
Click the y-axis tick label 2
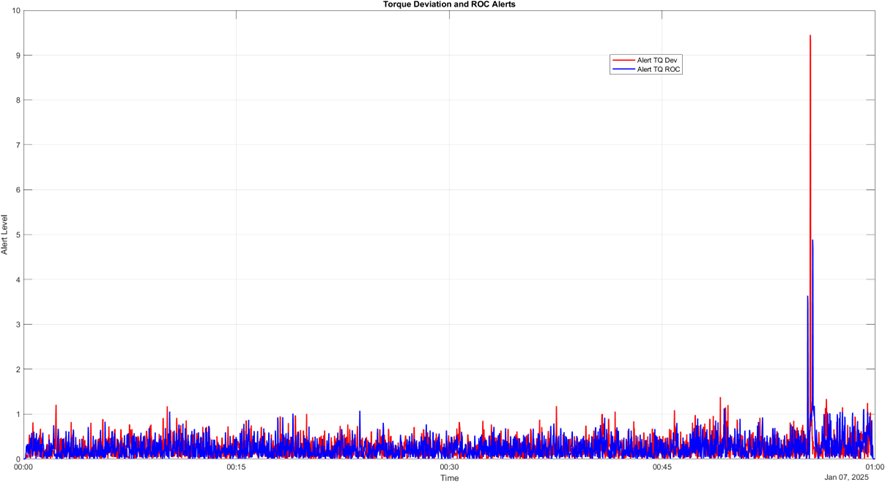pos(16,369)
